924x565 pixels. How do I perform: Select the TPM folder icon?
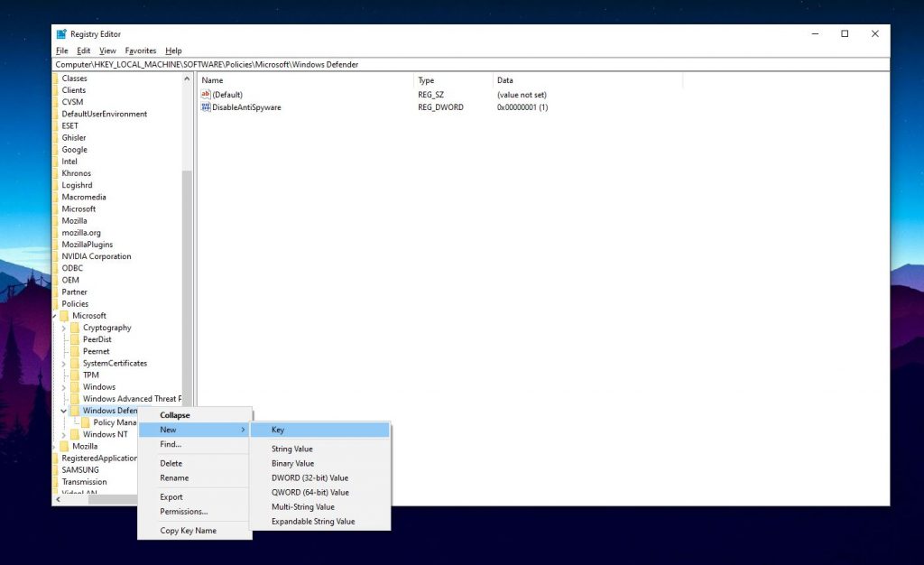click(75, 375)
